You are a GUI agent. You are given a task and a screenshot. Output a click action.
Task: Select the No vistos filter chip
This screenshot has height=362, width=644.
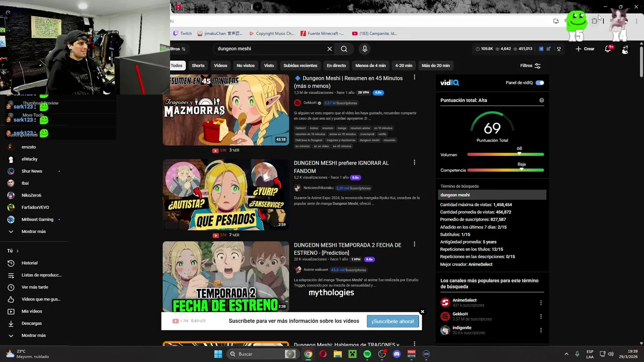(x=246, y=65)
